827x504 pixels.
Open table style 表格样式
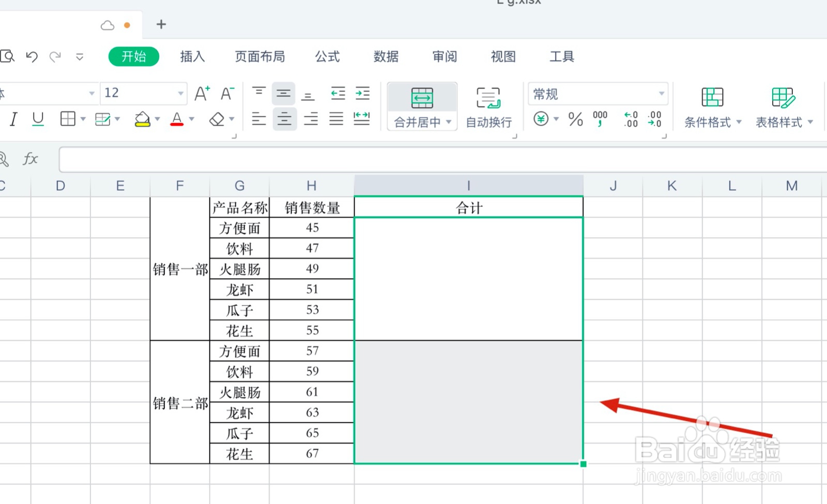[784, 108]
